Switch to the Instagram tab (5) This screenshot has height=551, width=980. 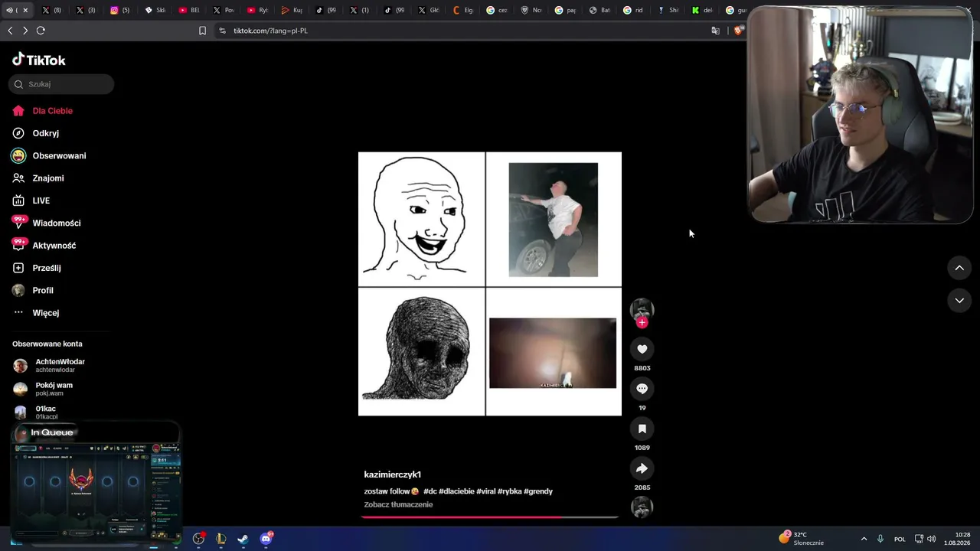pyautogui.click(x=120, y=11)
